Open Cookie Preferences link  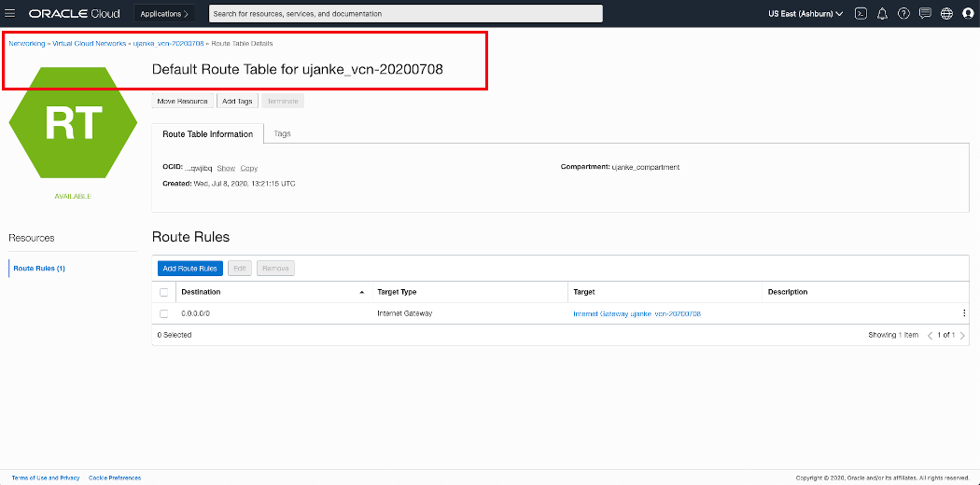pos(115,478)
